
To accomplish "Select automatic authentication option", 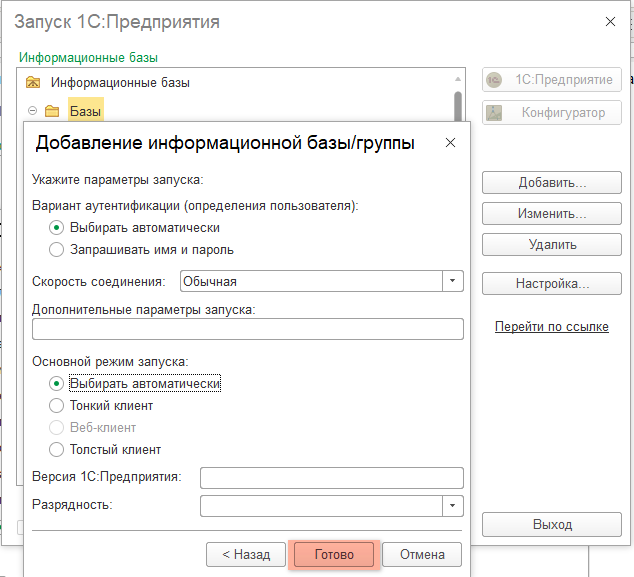I will pos(56,228).
